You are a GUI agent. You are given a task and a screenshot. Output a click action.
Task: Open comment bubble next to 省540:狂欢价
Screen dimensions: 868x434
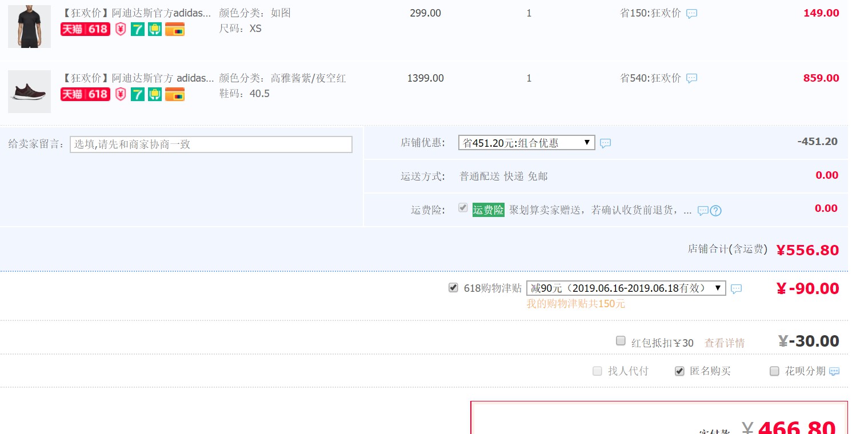[x=691, y=78]
